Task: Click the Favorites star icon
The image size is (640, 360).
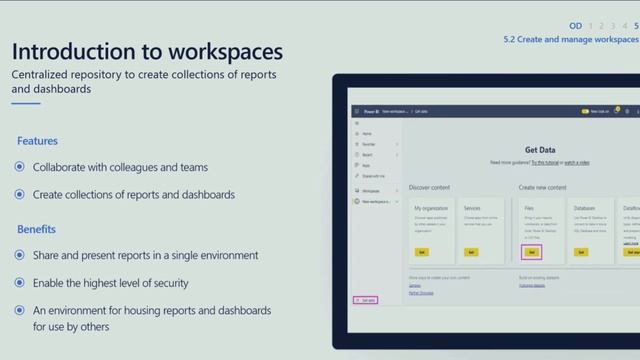Action: tap(357, 144)
